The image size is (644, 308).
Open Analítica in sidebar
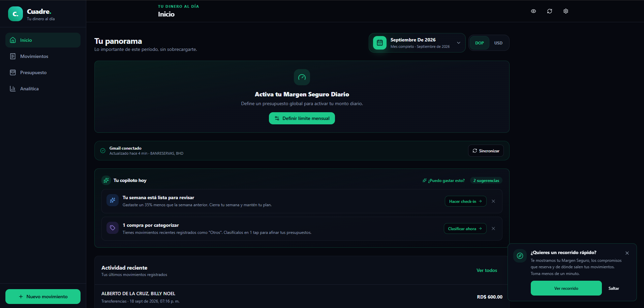pyautogui.click(x=43, y=89)
